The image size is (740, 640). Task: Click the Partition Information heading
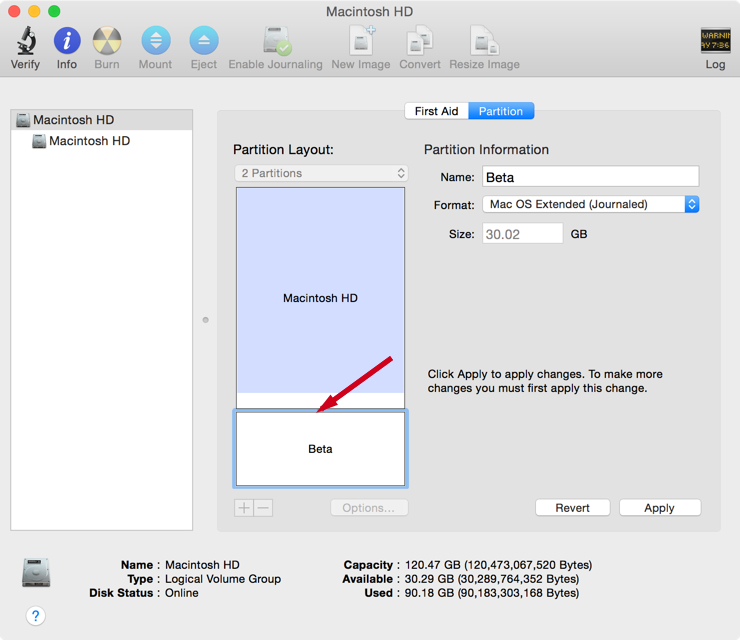[x=486, y=150]
